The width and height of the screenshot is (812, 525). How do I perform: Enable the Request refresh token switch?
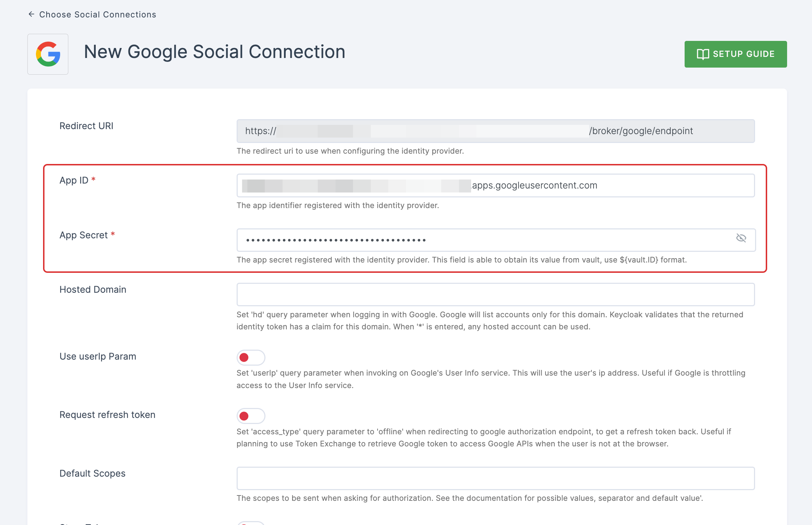coord(251,416)
